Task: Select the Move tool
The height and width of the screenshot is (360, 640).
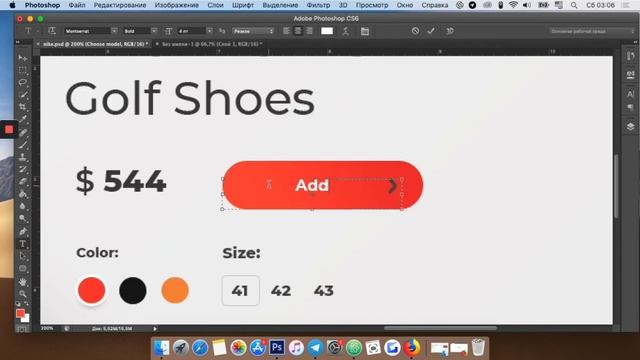Action: click(22, 58)
